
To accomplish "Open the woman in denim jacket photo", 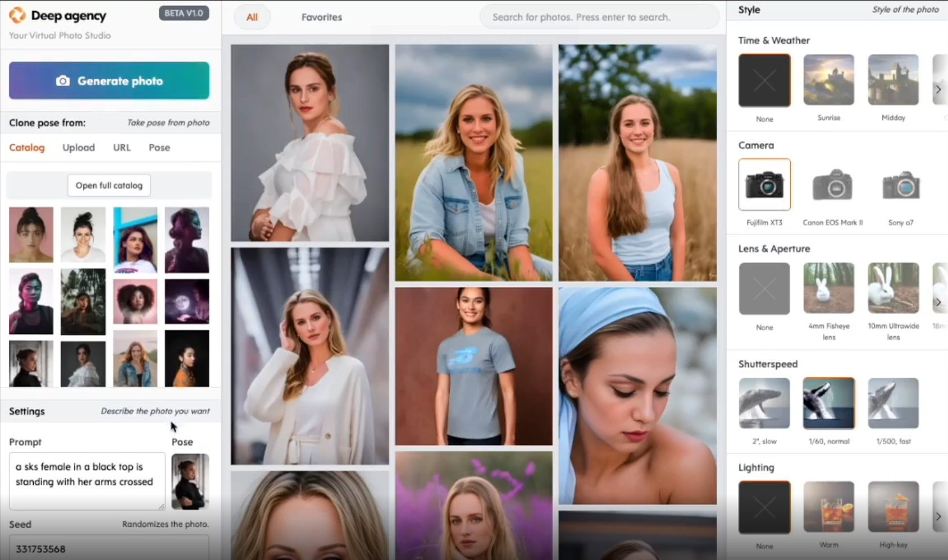I will pos(473,163).
